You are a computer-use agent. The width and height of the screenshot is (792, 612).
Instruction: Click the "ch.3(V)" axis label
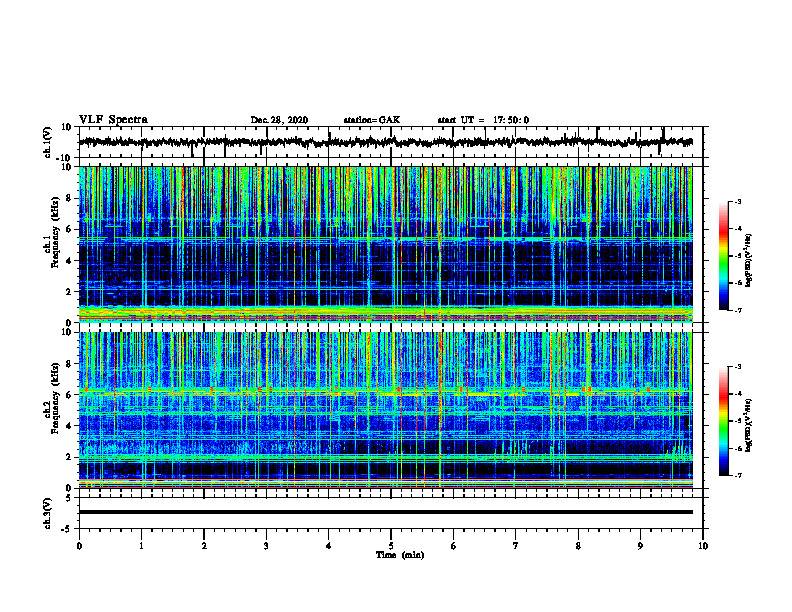[x=48, y=513]
